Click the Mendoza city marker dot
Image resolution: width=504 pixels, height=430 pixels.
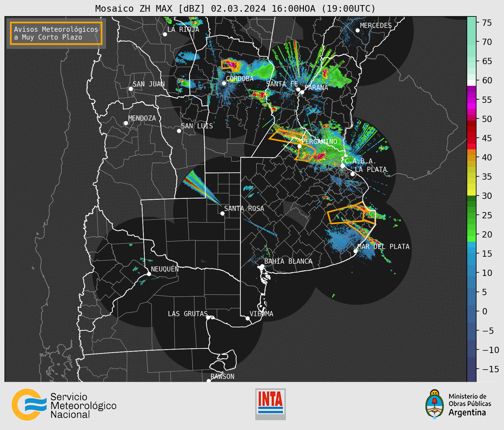point(126,123)
